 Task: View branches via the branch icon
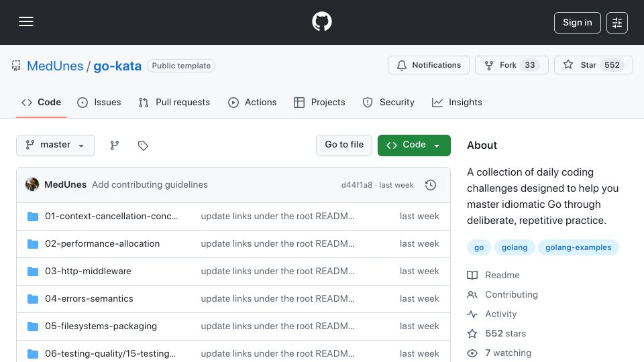coord(115,145)
